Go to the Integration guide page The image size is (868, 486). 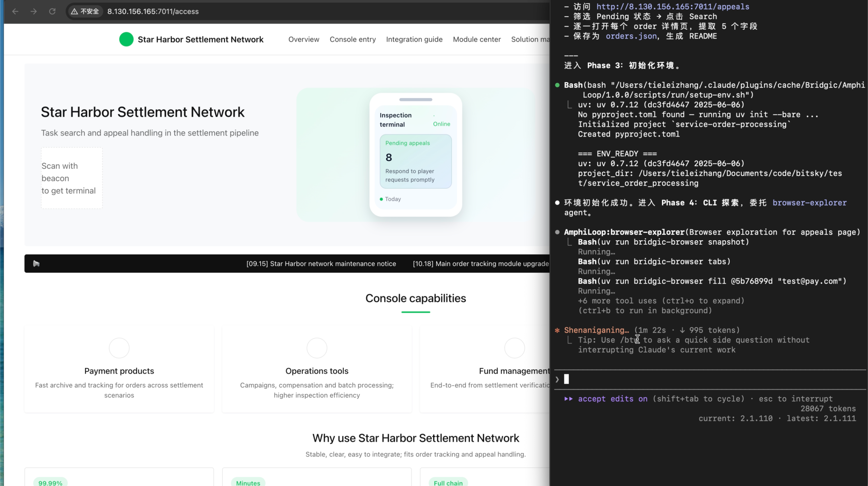[x=414, y=39]
